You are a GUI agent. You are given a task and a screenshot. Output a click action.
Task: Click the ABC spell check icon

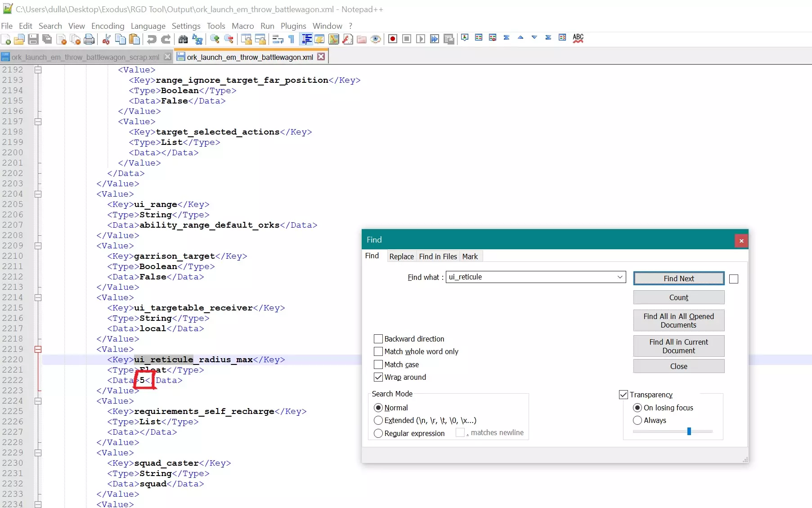(578, 38)
